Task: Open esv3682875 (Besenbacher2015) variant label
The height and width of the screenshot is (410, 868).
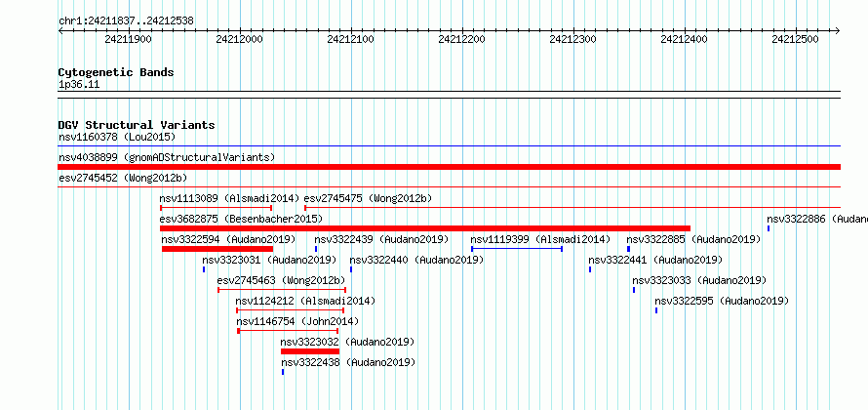Action: pyautogui.click(x=241, y=219)
